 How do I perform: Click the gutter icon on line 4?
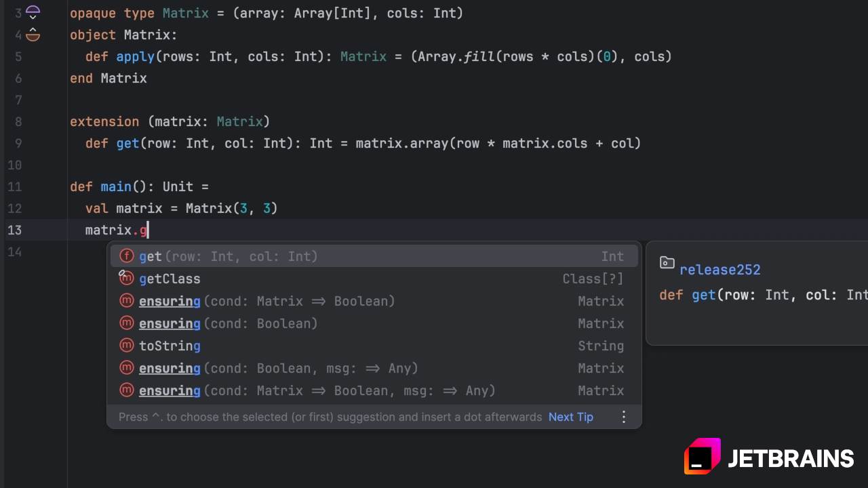click(33, 35)
